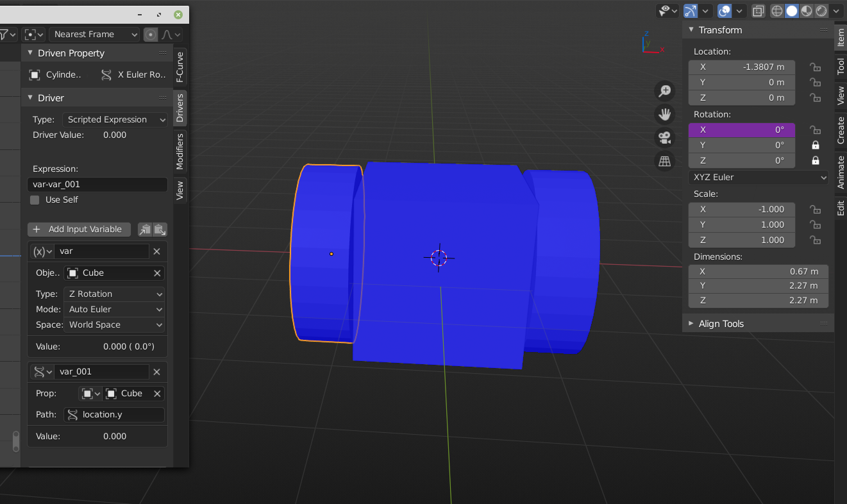
Task: Click the zoom view magnifier icon
Action: tap(665, 91)
